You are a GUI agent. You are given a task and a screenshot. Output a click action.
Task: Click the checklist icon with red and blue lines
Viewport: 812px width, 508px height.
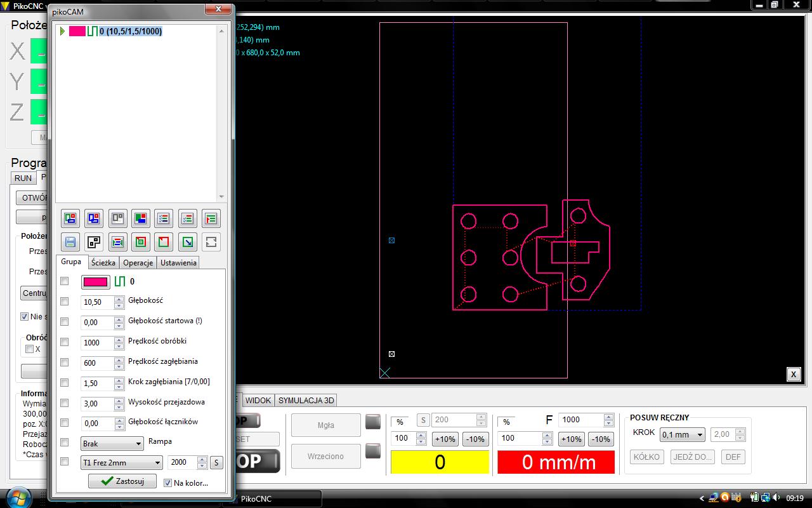click(x=164, y=218)
